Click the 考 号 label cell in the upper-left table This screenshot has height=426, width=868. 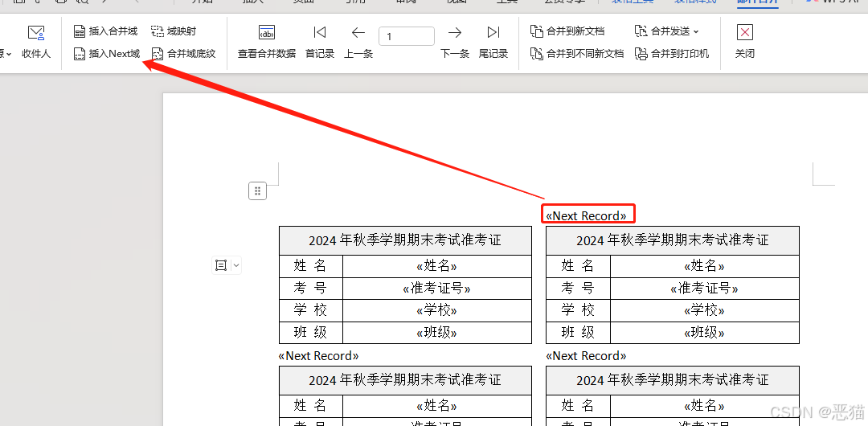click(x=310, y=289)
